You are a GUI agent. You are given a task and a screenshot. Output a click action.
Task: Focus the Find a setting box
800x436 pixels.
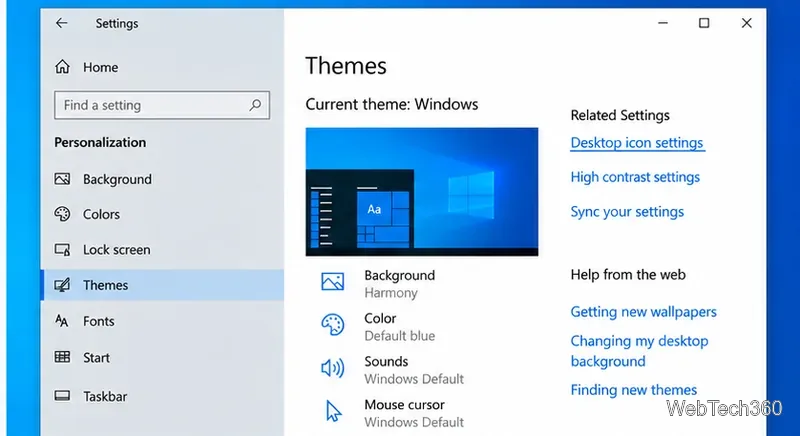tap(162, 105)
